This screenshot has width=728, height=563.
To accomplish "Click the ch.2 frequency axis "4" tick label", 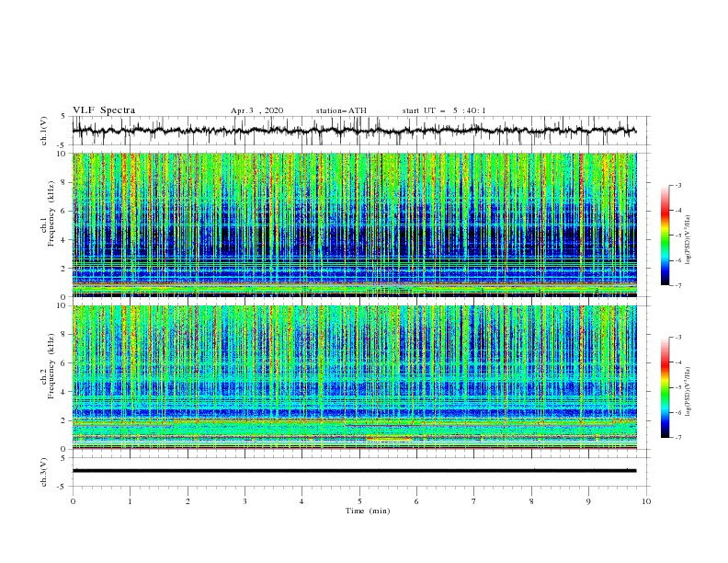I will [63, 392].
